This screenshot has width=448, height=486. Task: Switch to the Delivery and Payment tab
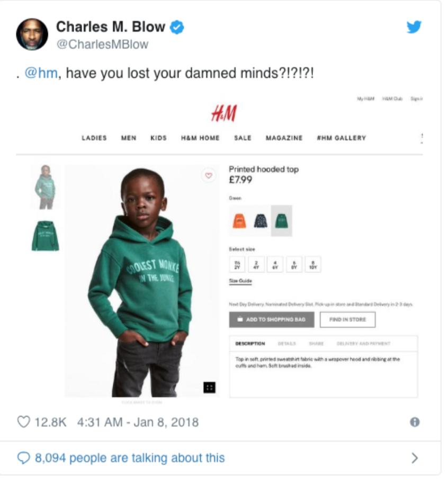(363, 344)
